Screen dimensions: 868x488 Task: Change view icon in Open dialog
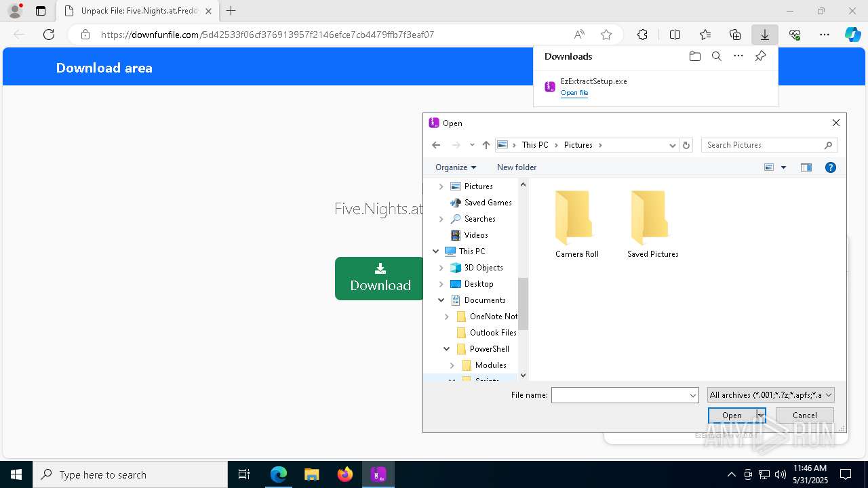tap(769, 167)
